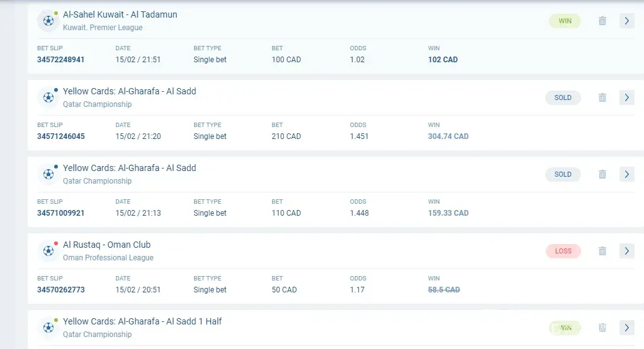Delete bet slip 34571246045 using its trash icon
Screen dimensions: 644x349
tap(602, 97)
